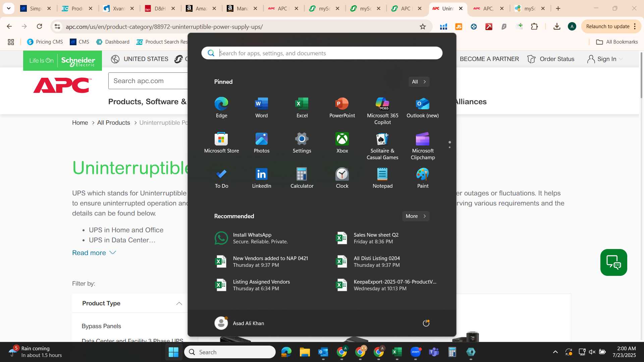Open Microsoft 365 Copilot app

point(382,111)
